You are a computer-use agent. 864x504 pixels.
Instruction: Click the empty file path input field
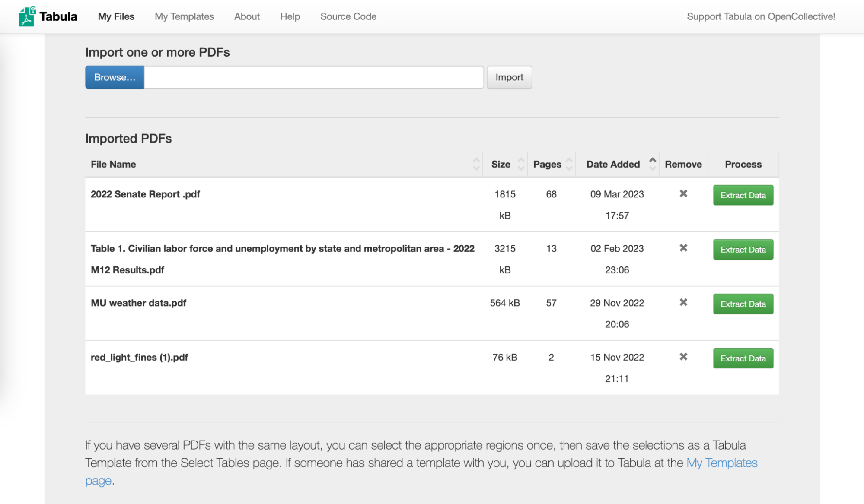click(x=313, y=77)
